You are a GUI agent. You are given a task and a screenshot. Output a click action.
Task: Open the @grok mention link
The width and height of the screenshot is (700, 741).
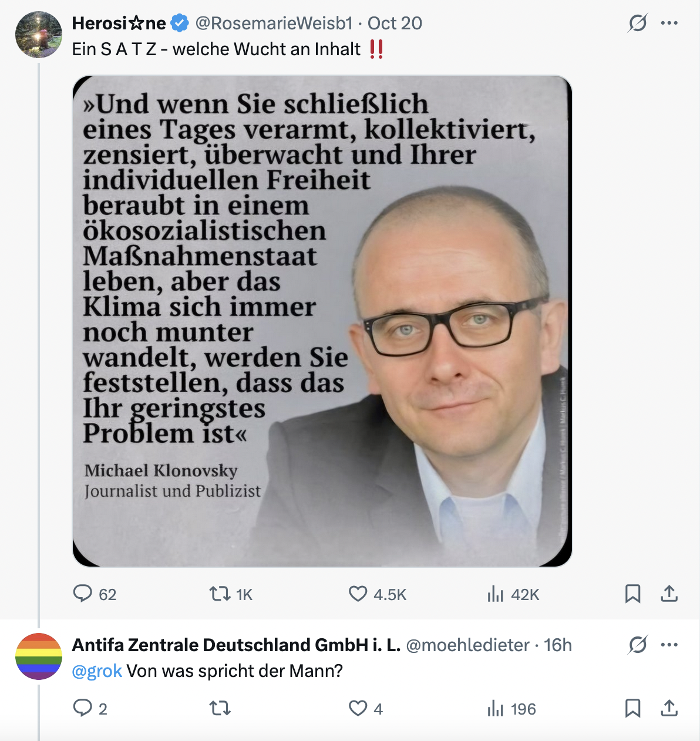[97, 671]
